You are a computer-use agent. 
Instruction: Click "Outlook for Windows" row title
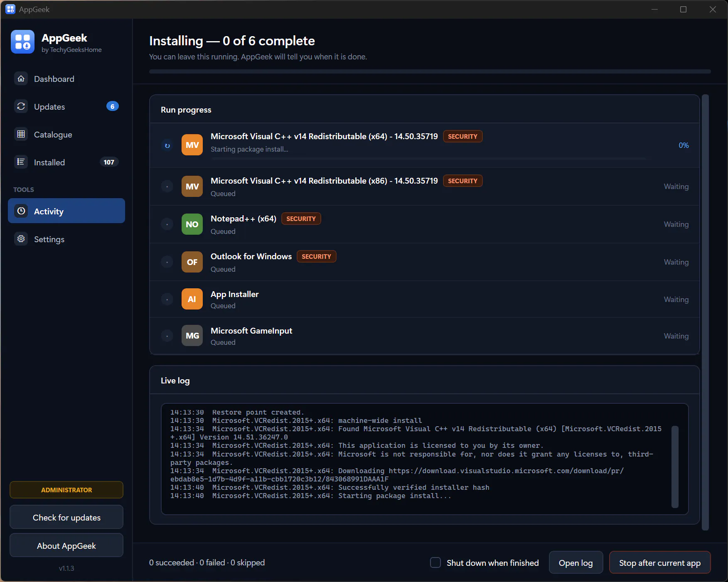pyautogui.click(x=251, y=256)
